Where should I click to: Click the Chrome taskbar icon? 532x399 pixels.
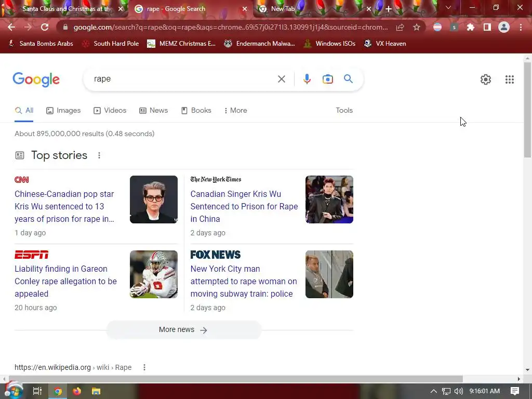click(x=58, y=391)
